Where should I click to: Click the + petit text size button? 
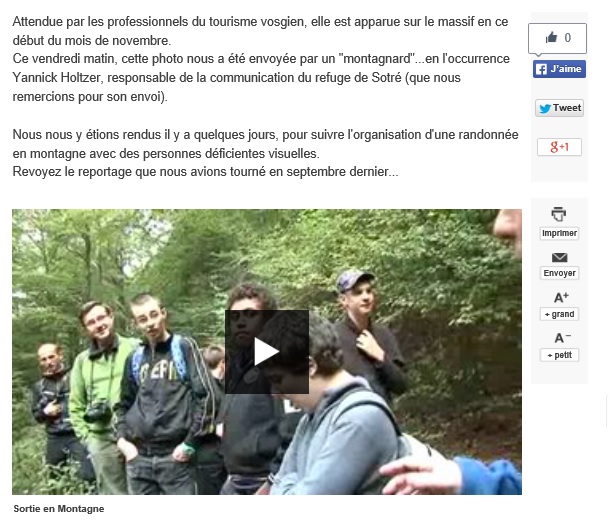click(x=559, y=355)
